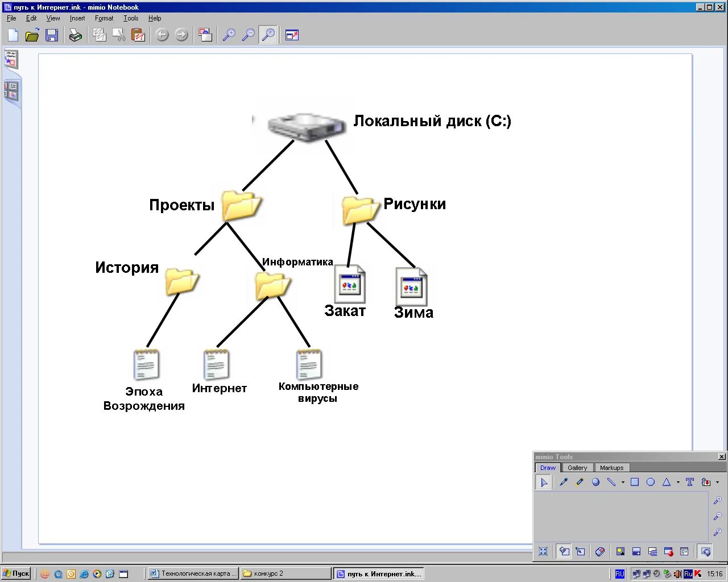Screen dimensions: 728x582
Task: Open the Insert menu
Action: click(77, 18)
